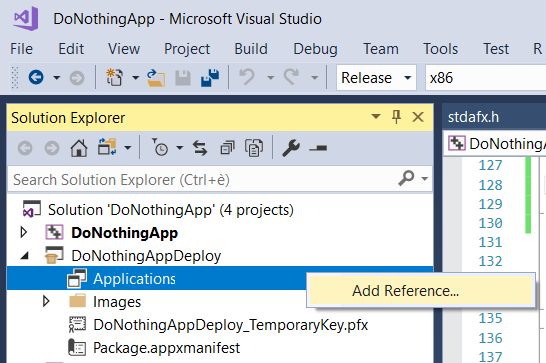This screenshot has width=546, height=363.
Task: Toggle Solution Explorer auto-hide pin
Action: click(396, 117)
